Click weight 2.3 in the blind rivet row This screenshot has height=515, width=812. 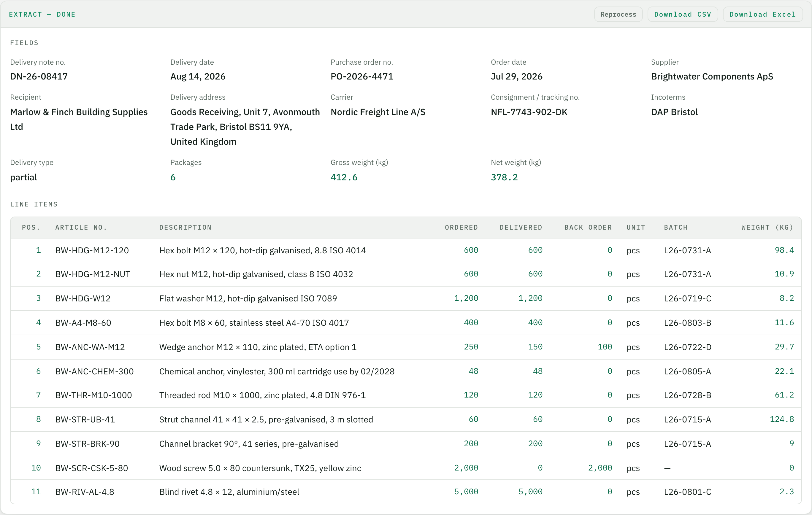pyautogui.click(x=786, y=492)
